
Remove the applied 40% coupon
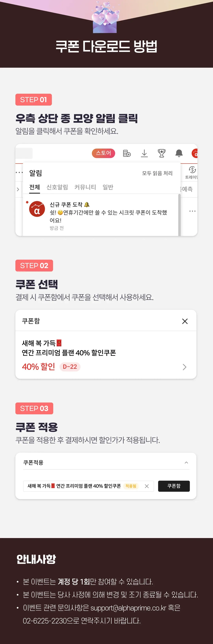(147, 486)
